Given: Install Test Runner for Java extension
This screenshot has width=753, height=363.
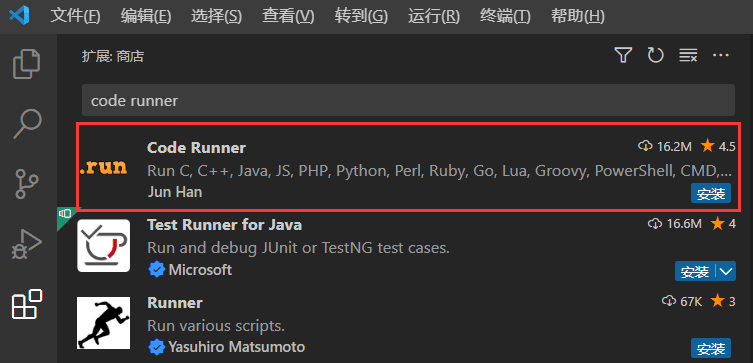Looking at the screenshot, I should 695,272.
